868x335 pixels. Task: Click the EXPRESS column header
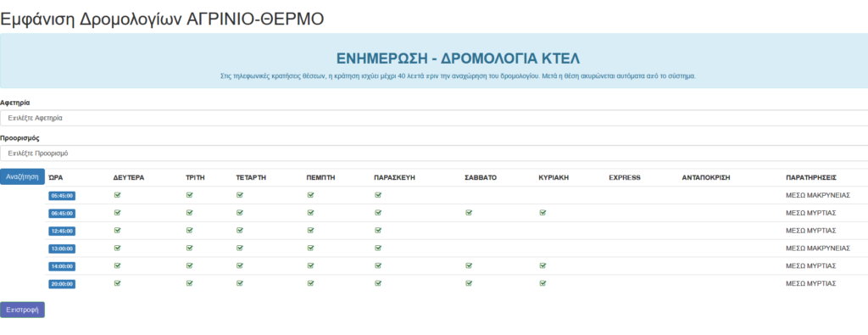[625, 178]
